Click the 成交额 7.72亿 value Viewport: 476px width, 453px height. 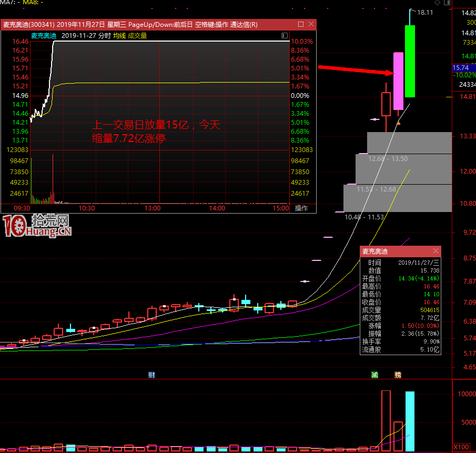(x=430, y=318)
